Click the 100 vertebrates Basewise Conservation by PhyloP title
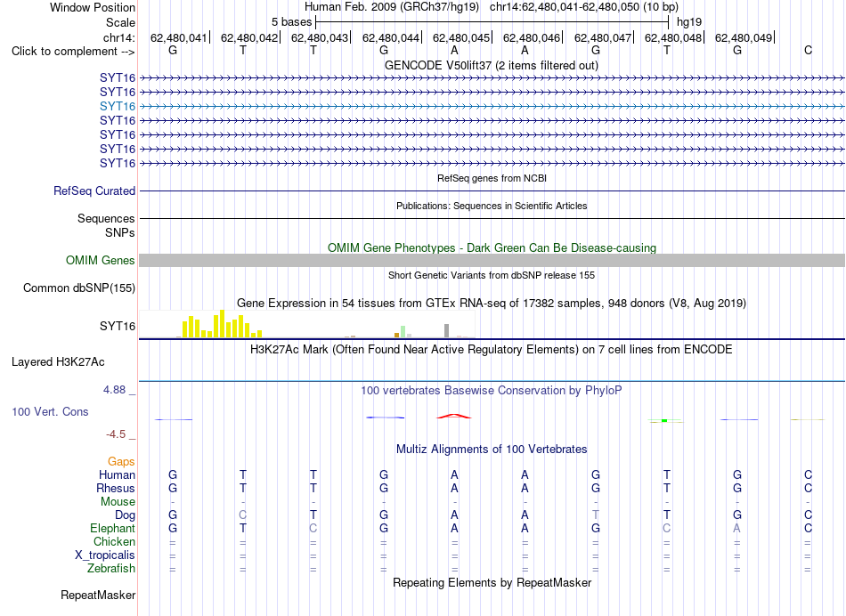 [492, 391]
